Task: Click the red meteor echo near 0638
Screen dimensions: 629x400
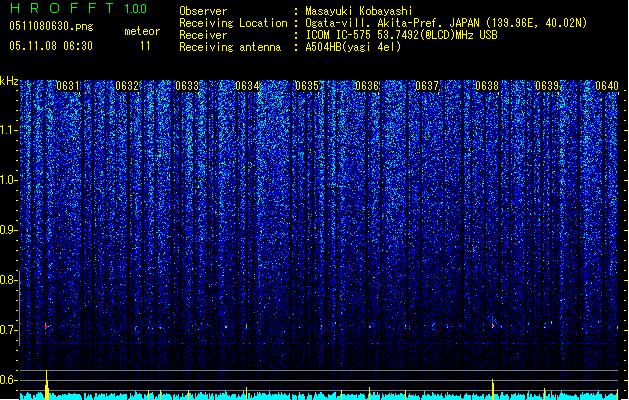Action: [493, 325]
